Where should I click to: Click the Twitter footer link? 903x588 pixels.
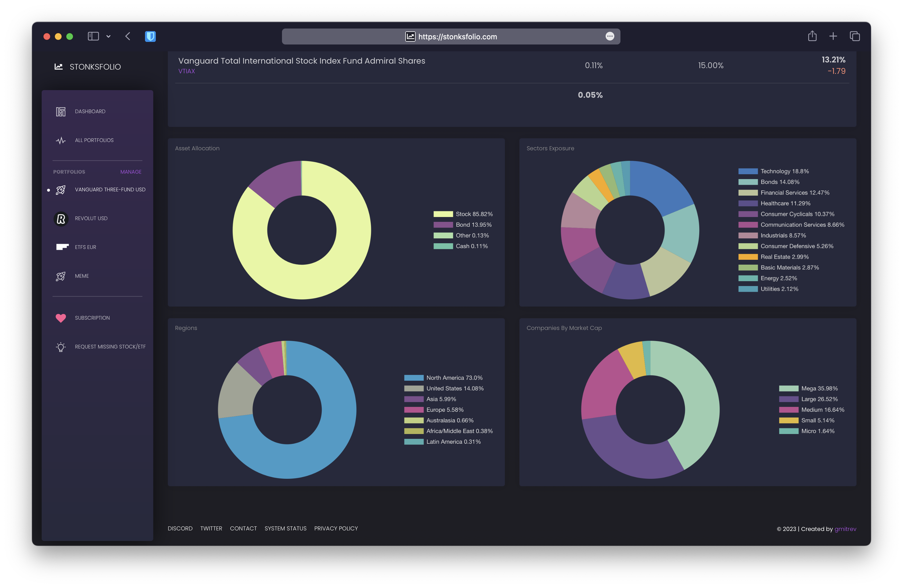point(211,528)
